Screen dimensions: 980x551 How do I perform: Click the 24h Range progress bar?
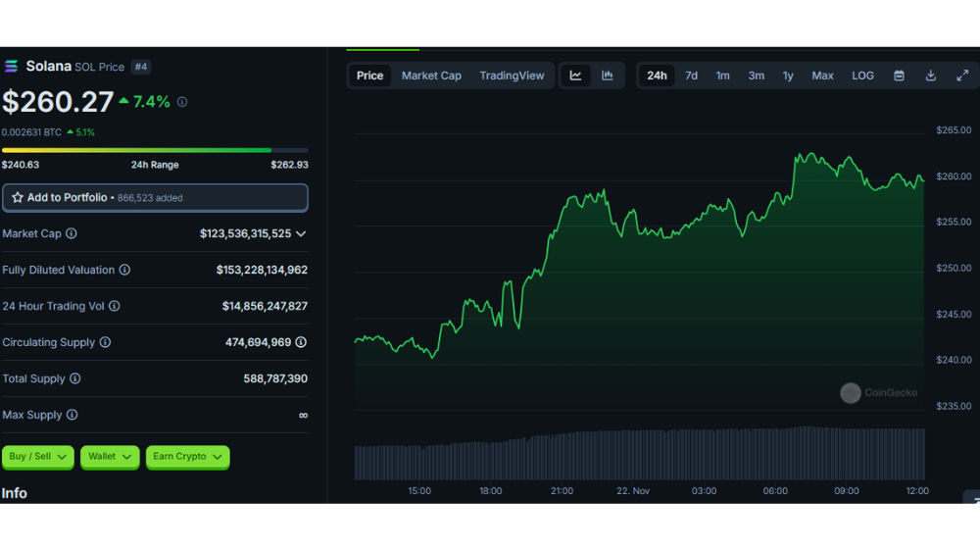(x=155, y=150)
